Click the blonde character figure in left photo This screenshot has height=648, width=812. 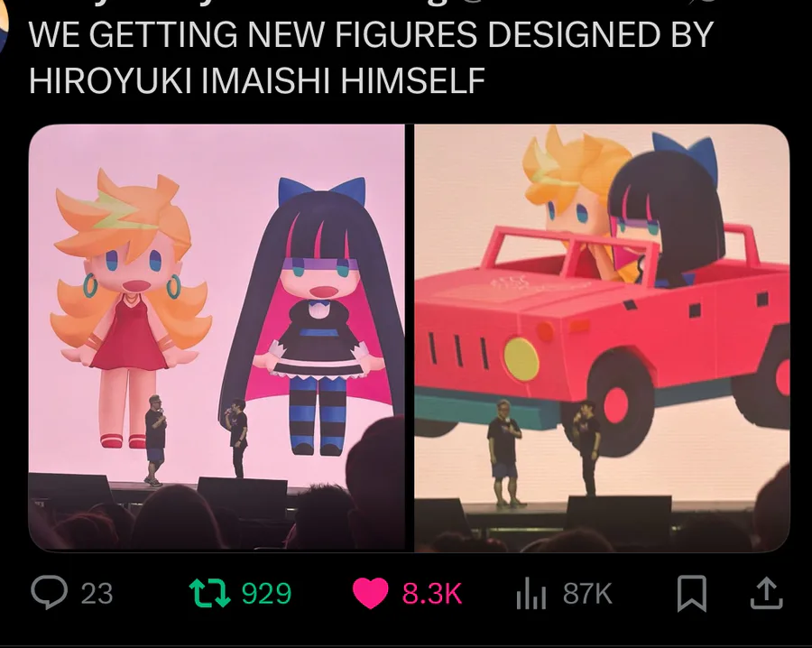(x=131, y=308)
